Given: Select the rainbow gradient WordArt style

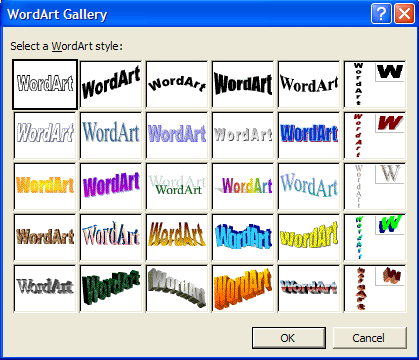Looking at the screenshot, I should coord(243,186).
